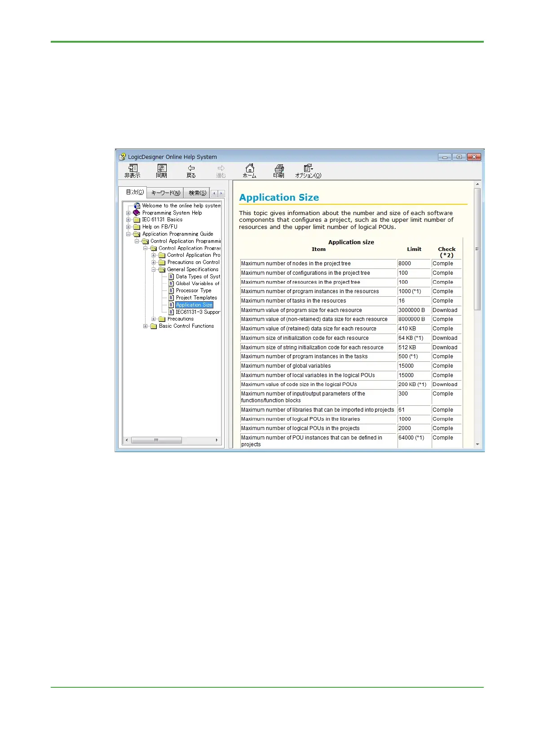The height and width of the screenshot is (756, 535).
Task: Go back with the 戻る arrow icon
Action: pyautogui.click(x=191, y=171)
